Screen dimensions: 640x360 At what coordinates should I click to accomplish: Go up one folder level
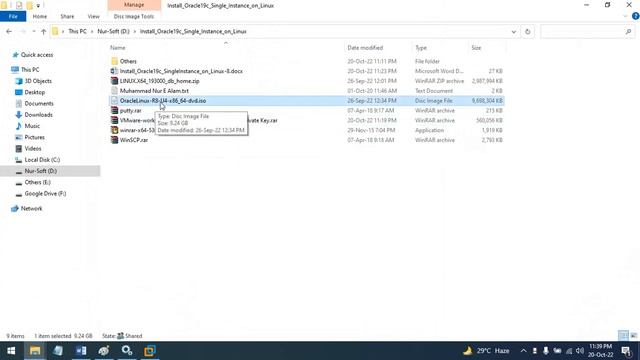pos(44,31)
